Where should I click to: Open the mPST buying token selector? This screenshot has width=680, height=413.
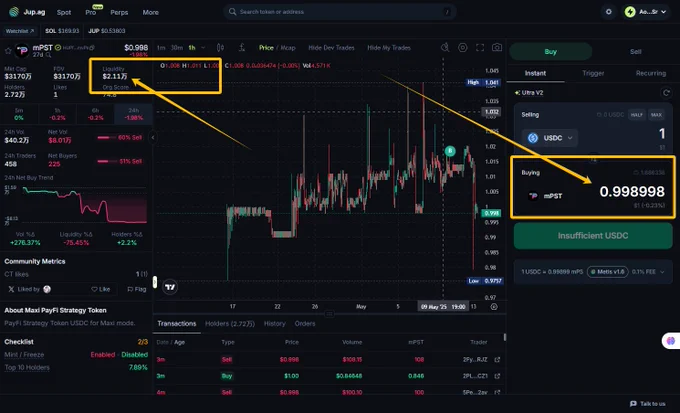[545, 196]
